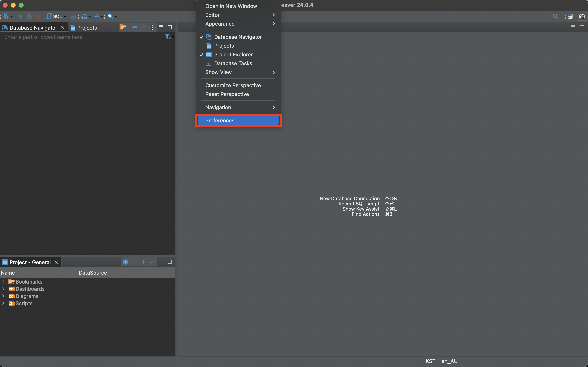
Task: Uncheck Database Navigator in the menu
Action: point(238,37)
